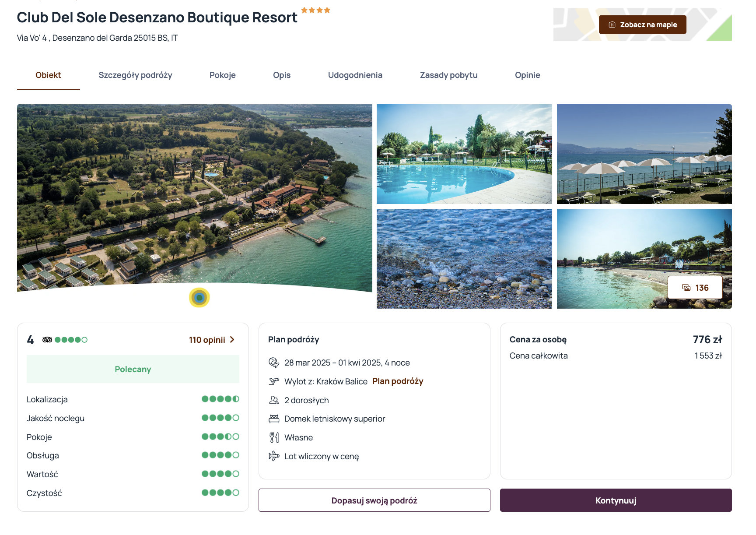756x535 pixels.
Task: Click the Cena całkowita label
Action: (539, 356)
